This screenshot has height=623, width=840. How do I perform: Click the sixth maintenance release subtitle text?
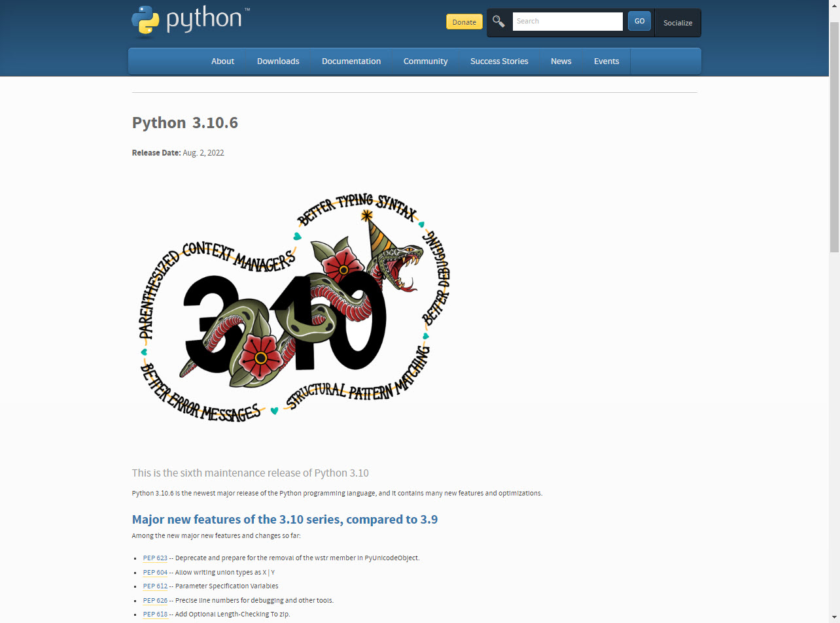pos(251,473)
